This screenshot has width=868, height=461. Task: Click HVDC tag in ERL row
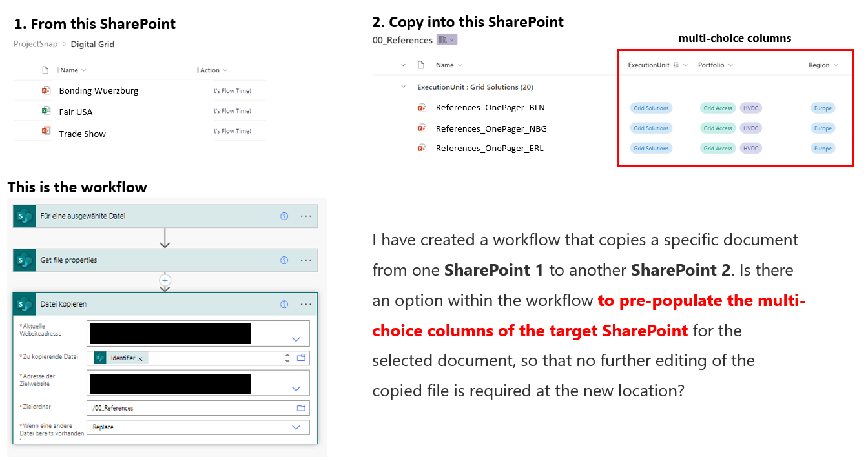click(750, 149)
